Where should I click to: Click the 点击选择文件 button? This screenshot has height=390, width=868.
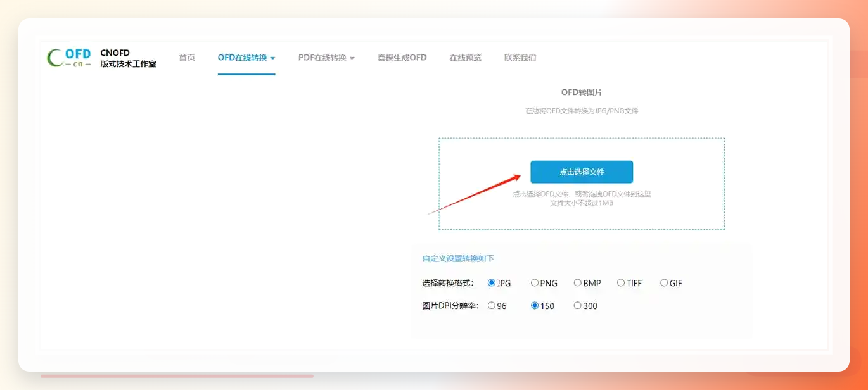tap(582, 172)
